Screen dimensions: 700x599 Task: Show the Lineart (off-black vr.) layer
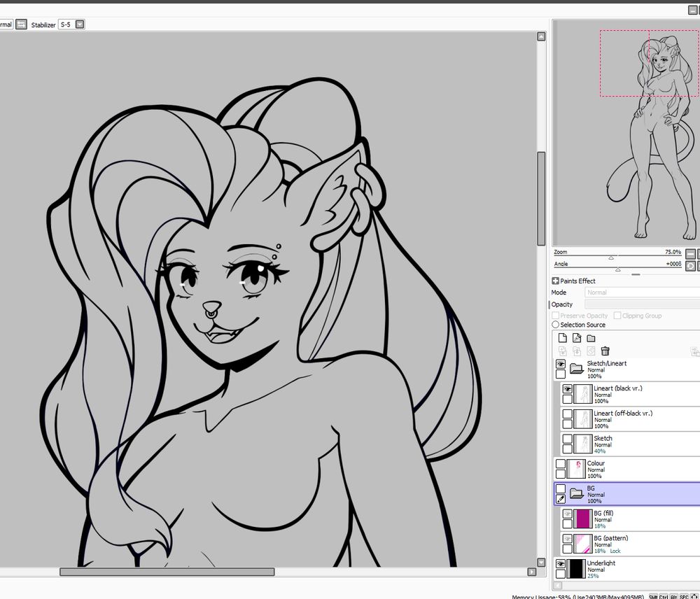click(568, 414)
